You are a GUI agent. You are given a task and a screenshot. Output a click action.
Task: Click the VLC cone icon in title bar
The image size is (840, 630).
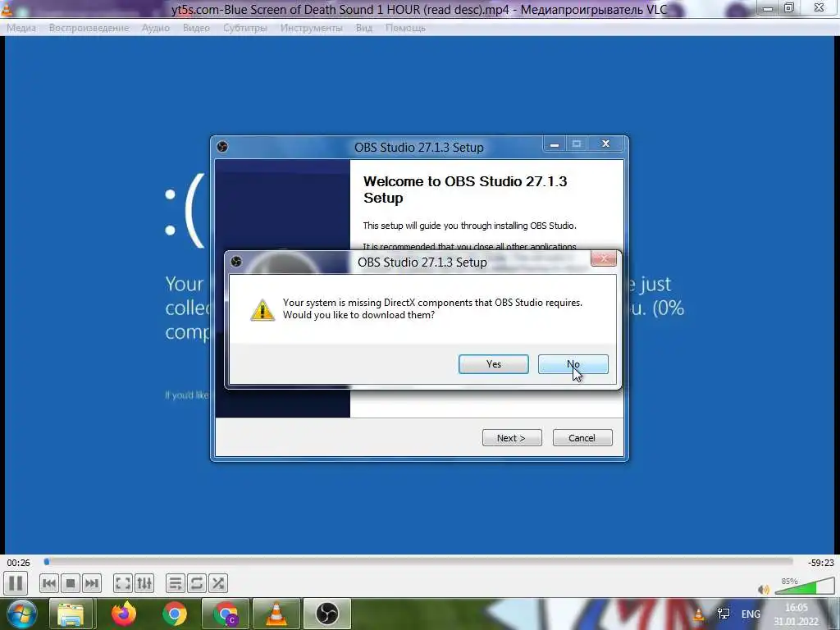pyautogui.click(x=7, y=9)
